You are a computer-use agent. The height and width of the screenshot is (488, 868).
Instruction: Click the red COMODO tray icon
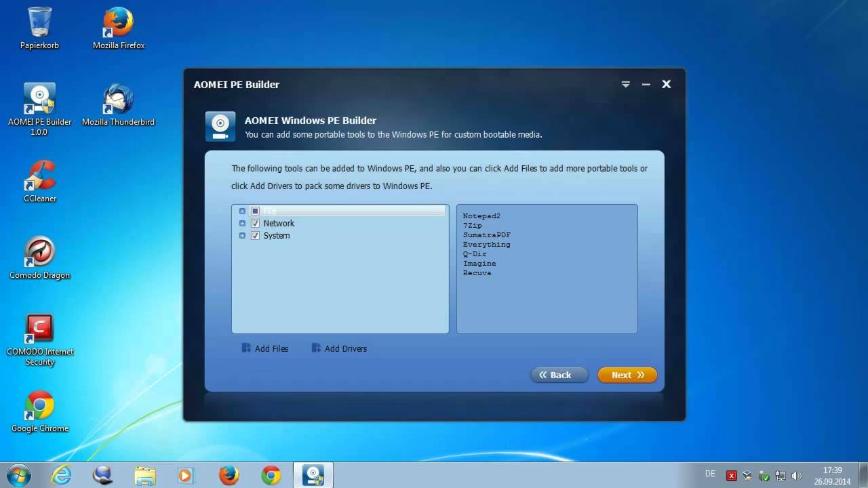coord(731,476)
